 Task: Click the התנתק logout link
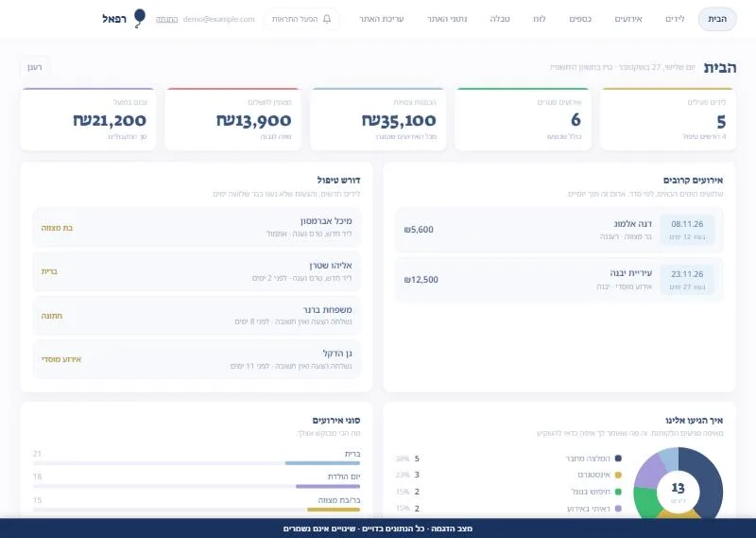pos(167,19)
